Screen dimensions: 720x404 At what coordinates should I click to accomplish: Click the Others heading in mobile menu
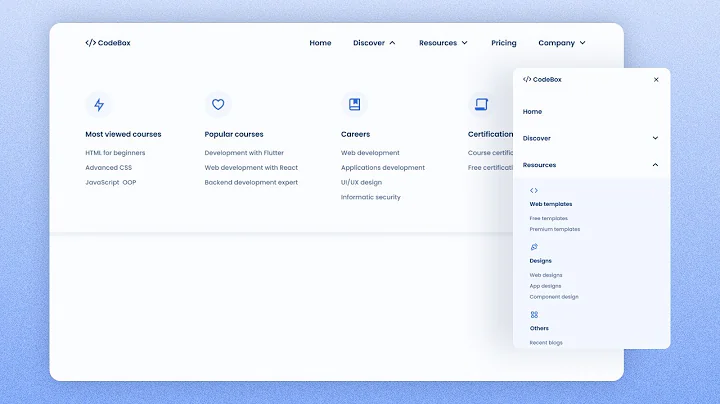[539, 328]
